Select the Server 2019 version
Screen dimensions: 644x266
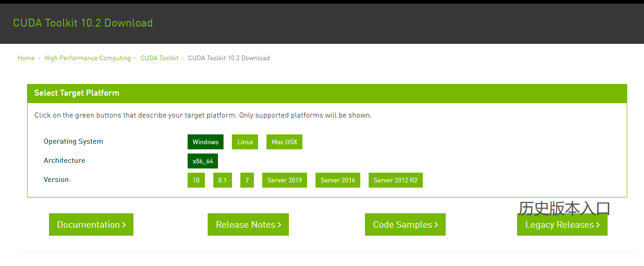(285, 180)
